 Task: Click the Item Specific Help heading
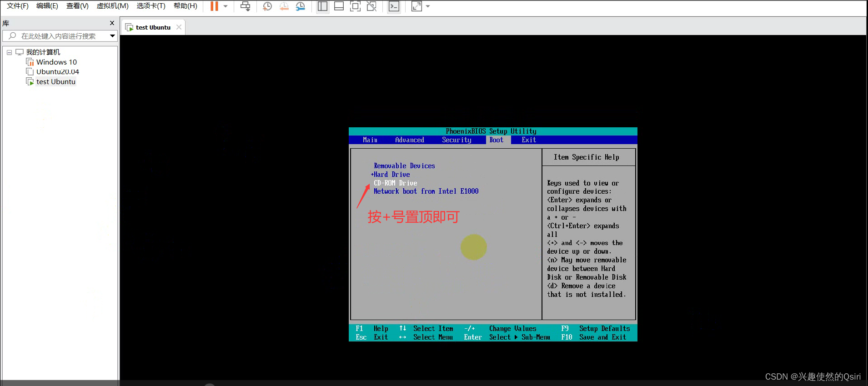(x=587, y=157)
